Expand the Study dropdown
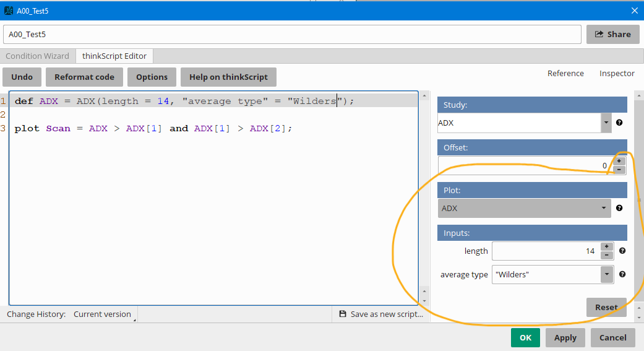The height and width of the screenshot is (351, 644). tap(606, 123)
